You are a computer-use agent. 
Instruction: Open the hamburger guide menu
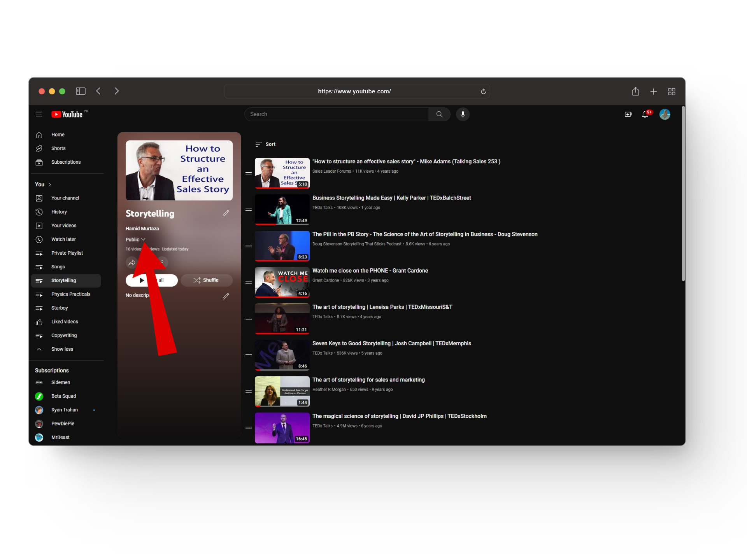point(39,114)
